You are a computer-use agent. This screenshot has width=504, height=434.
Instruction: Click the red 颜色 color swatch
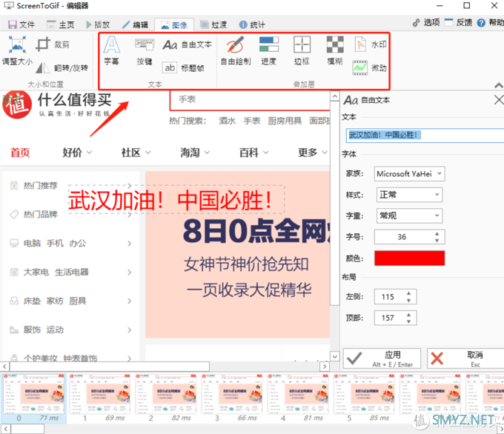409,258
